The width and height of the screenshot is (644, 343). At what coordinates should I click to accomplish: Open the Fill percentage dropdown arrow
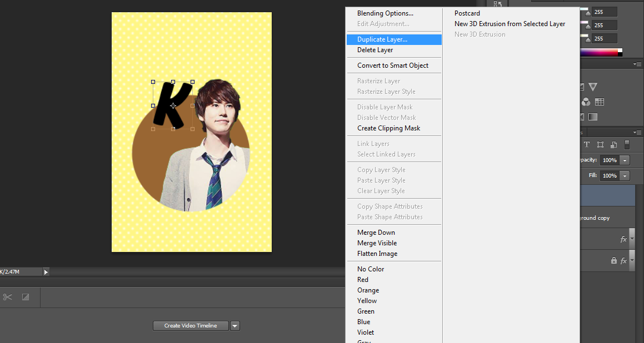tap(625, 175)
